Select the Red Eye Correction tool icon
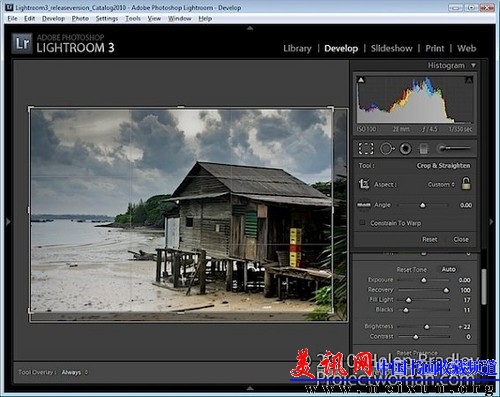This screenshot has height=397, width=500. (x=405, y=149)
